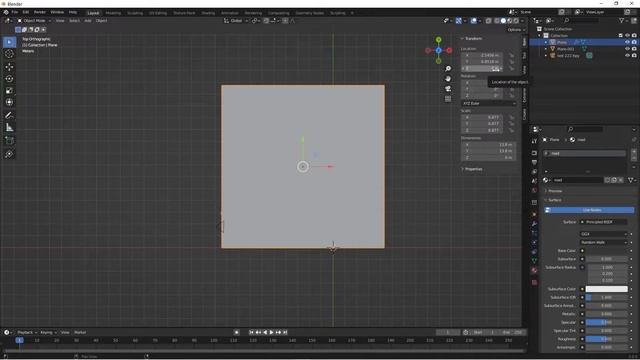Screen dimensions: 640x360
Task: Open the Edit menu
Action: pos(26,12)
